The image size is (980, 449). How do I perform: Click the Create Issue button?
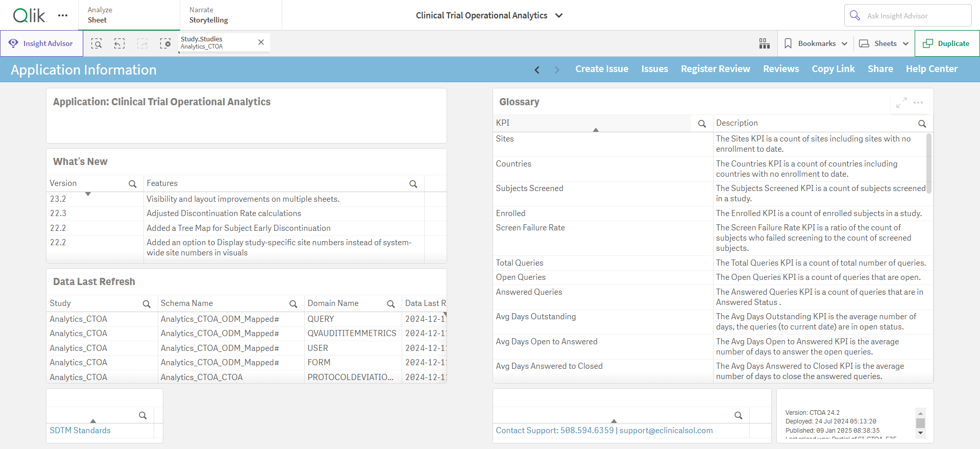point(602,69)
